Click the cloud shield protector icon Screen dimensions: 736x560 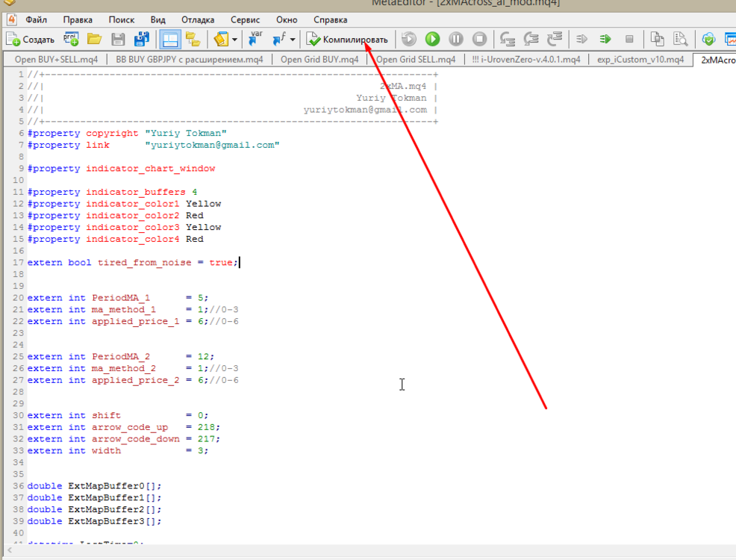coord(708,39)
